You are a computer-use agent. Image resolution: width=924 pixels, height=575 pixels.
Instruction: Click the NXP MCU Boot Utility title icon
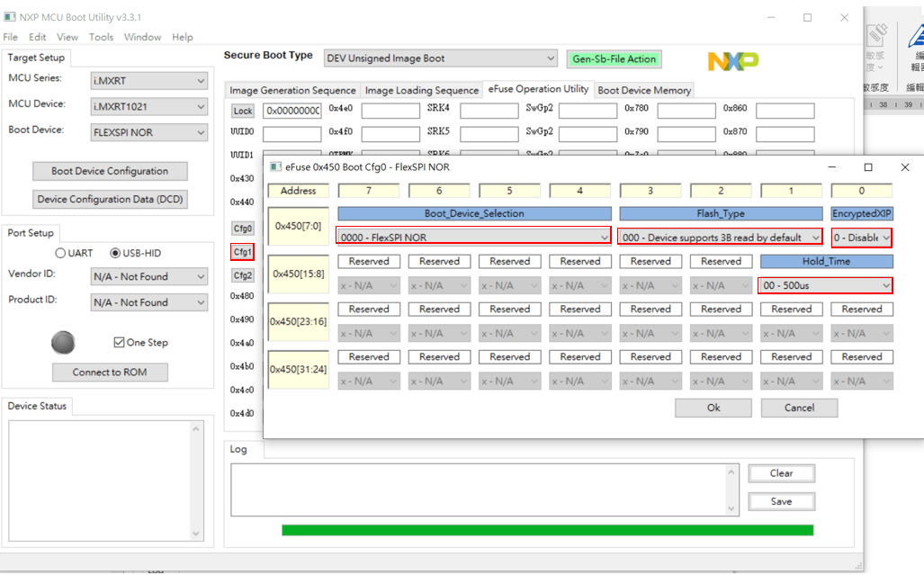(x=10, y=17)
